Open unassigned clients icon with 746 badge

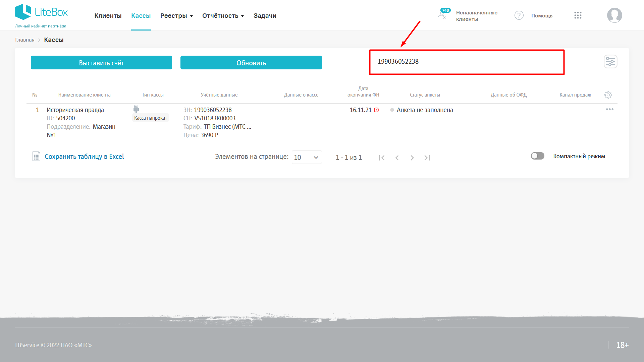(444, 14)
